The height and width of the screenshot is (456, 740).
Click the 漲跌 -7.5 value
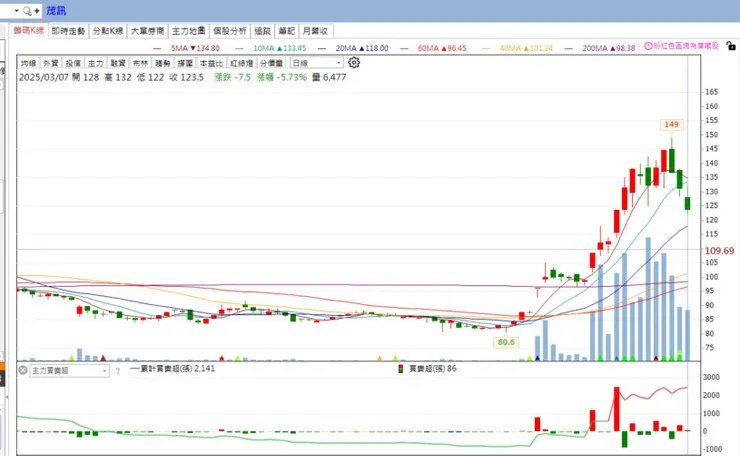(233, 77)
